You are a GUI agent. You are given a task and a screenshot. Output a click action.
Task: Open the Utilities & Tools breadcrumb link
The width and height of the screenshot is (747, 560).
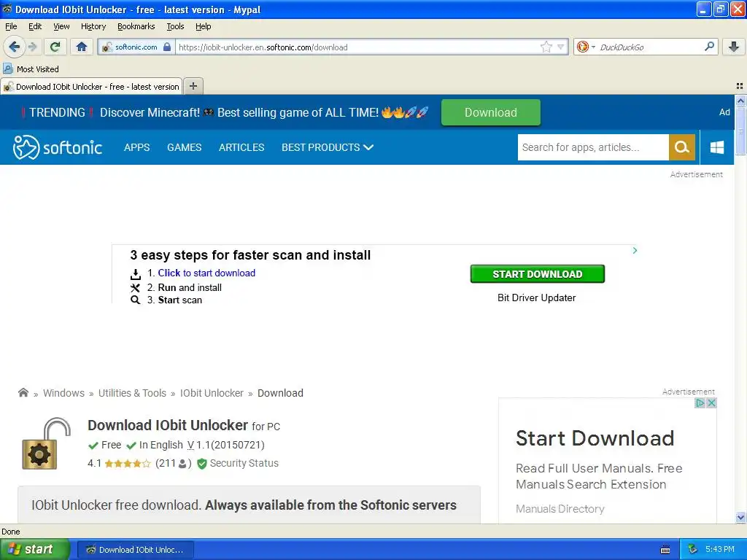132,393
